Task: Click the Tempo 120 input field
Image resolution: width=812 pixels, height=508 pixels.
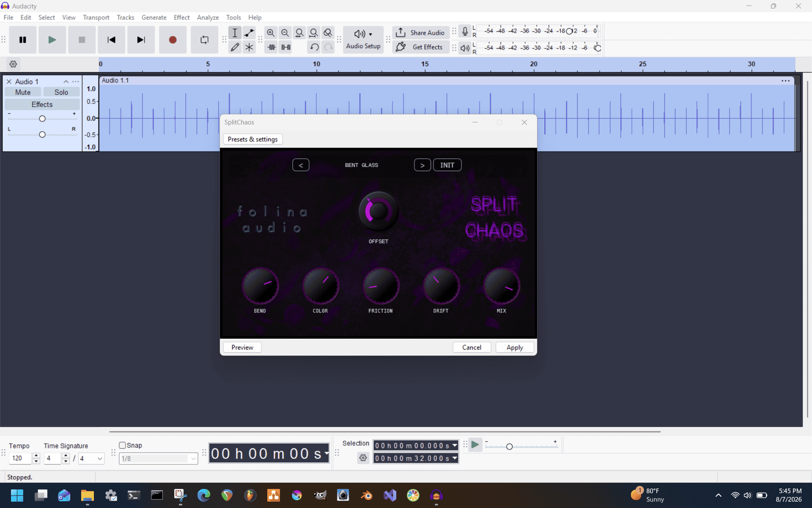Action: pos(21,458)
